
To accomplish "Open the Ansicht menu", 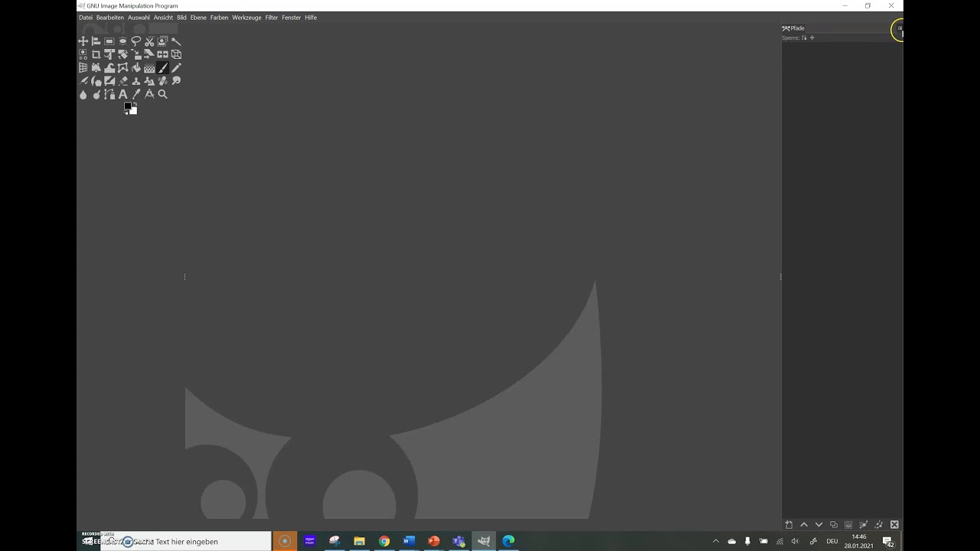I will pyautogui.click(x=163, y=18).
